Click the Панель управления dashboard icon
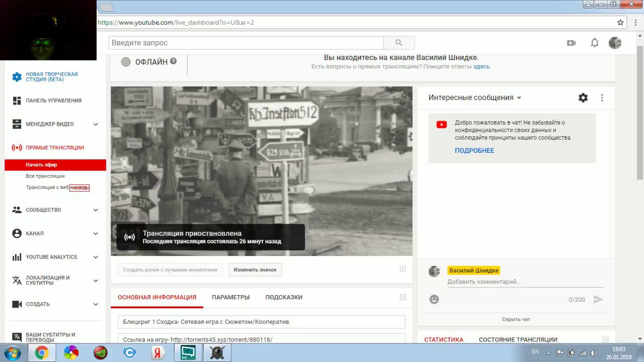Viewport: 644px width, 362px height. pos(17,101)
